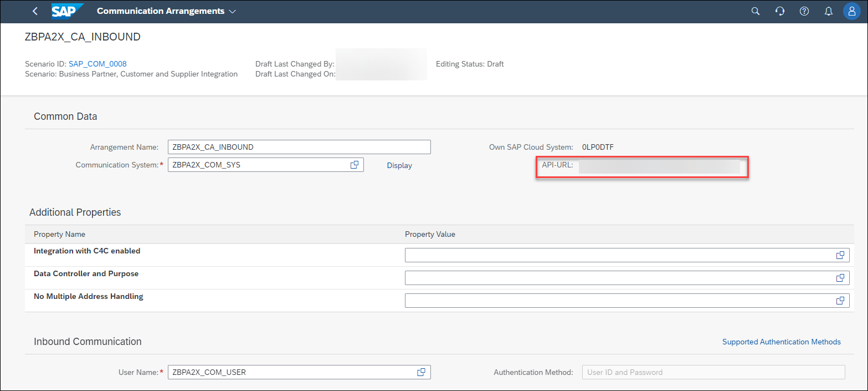Screen dimensions: 868x391
Task: Click the Additional Properties section heading
Action: 75,212
